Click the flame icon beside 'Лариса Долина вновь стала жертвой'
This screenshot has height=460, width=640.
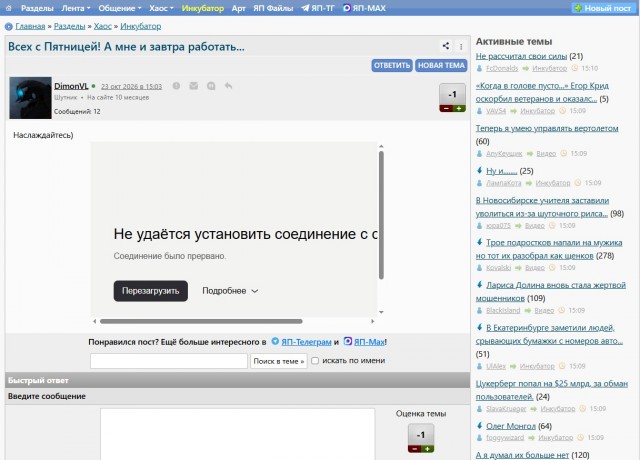click(480, 284)
